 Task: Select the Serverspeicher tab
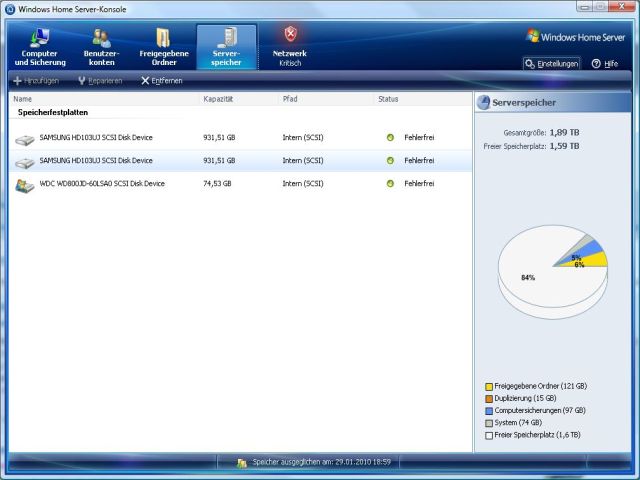coord(226,47)
